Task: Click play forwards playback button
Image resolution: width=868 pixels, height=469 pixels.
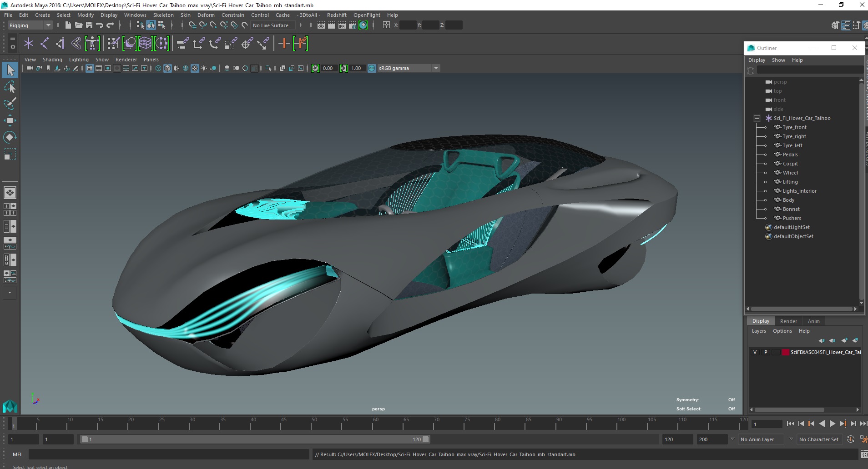Action: (x=832, y=424)
